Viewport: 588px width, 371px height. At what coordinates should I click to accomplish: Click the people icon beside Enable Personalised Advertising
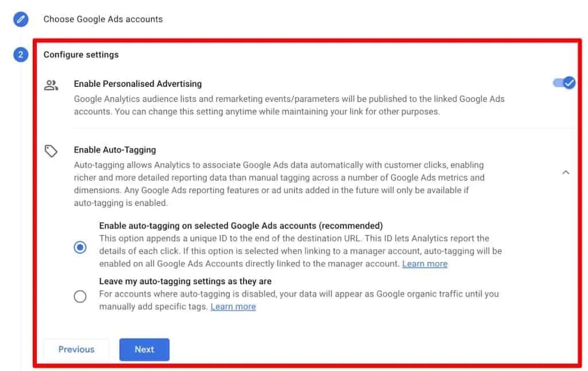click(x=51, y=84)
